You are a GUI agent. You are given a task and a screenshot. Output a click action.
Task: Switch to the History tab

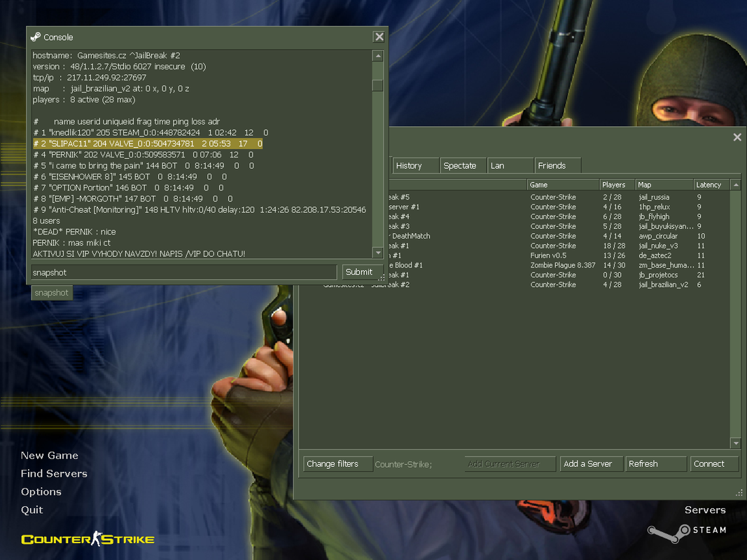point(415,165)
